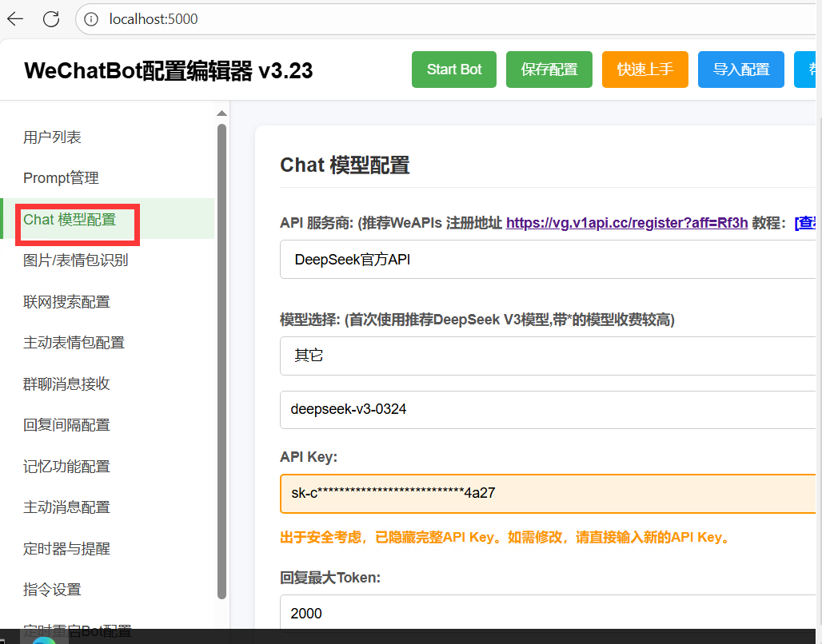The width and height of the screenshot is (822, 644).
Task: Open 联网搜索配置 in the sidebar
Action: point(107,302)
